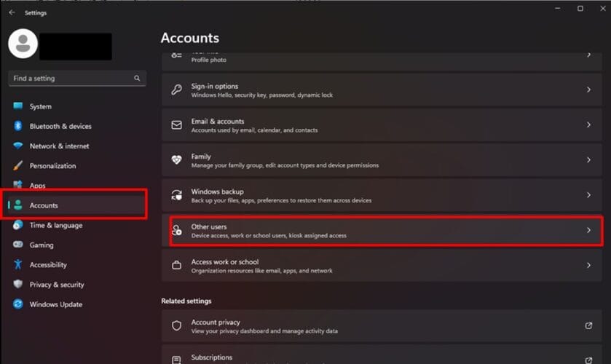This screenshot has width=611, height=364.
Task: Click the Sign-in options key icon
Action: tap(176, 90)
